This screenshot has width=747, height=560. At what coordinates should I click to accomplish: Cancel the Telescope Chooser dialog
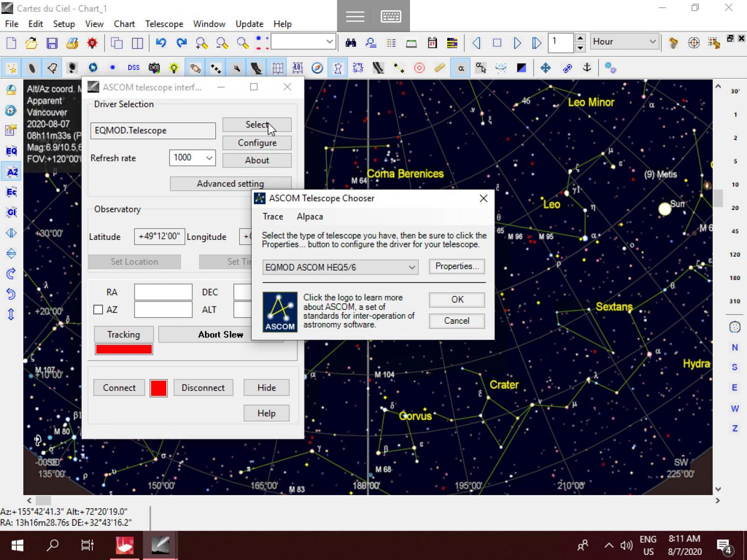(457, 321)
